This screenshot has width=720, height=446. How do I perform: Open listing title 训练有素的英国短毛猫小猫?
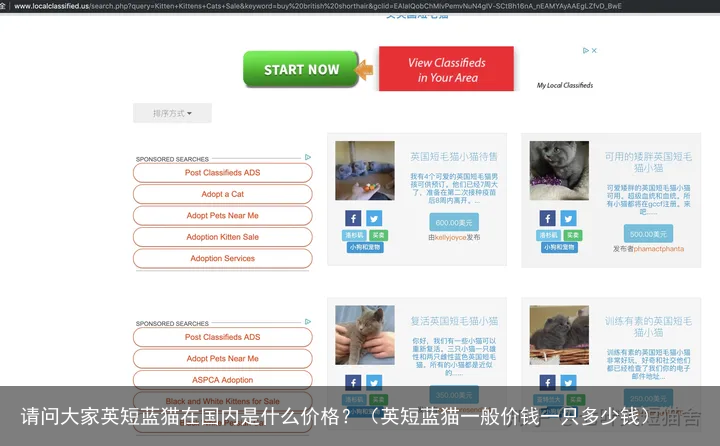coord(648,327)
